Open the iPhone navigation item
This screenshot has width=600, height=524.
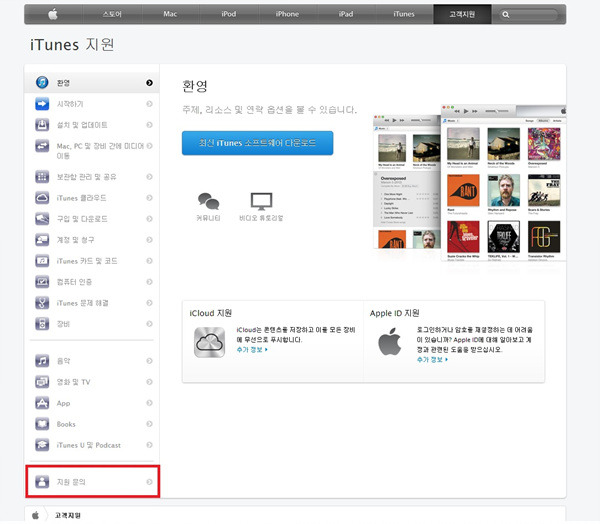[x=287, y=14]
